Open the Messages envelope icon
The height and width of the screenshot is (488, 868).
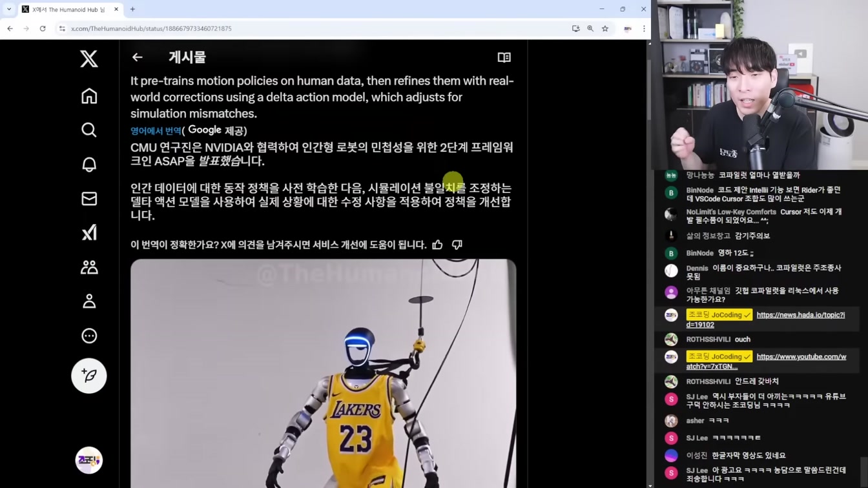click(x=89, y=199)
